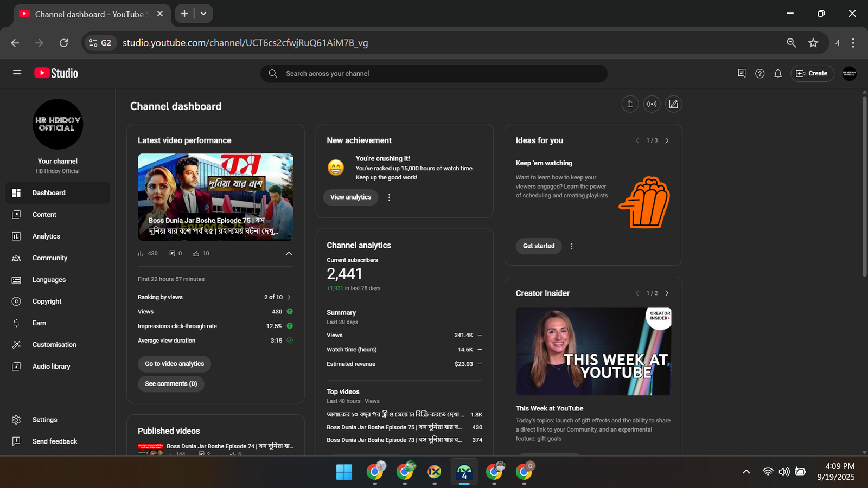The height and width of the screenshot is (488, 868).
Task: Open Analytics in the sidebar
Action: coord(46,236)
